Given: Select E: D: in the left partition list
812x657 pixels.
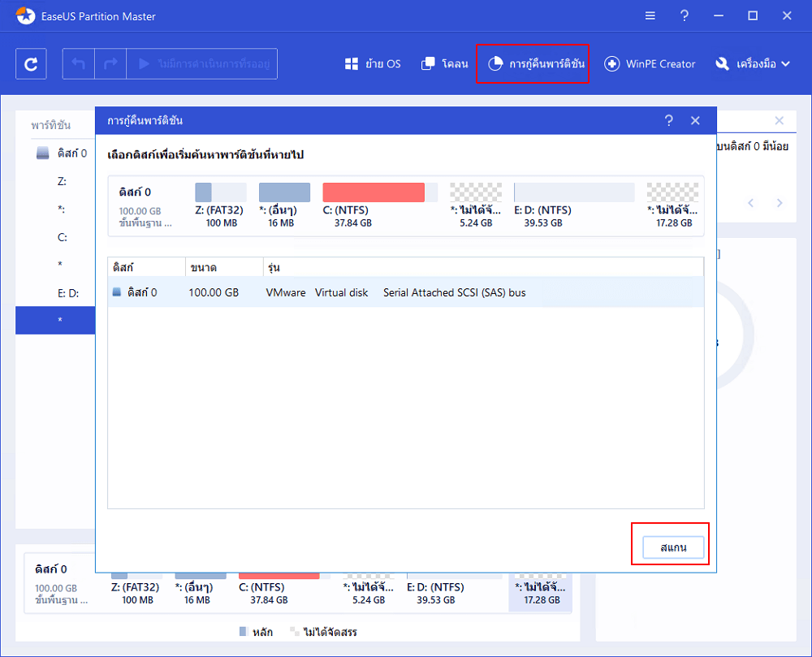Looking at the screenshot, I should coord(68,293).
